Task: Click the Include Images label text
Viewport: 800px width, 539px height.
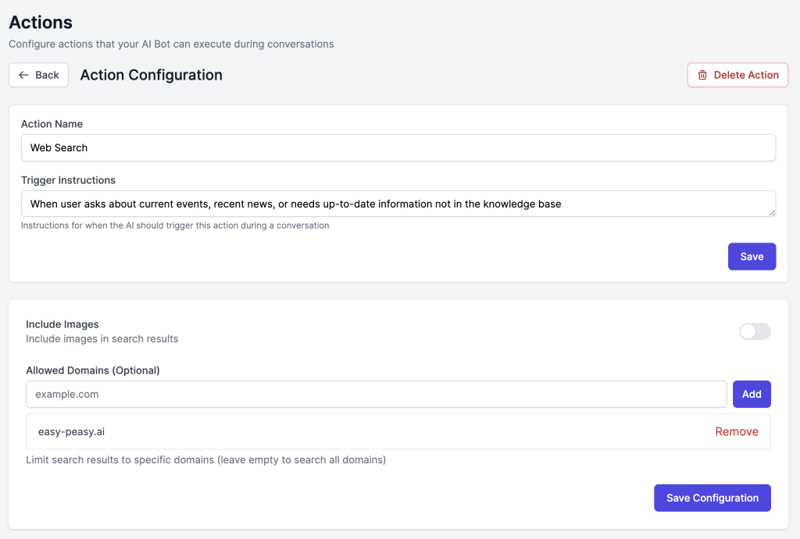Action: coord(62,324)
